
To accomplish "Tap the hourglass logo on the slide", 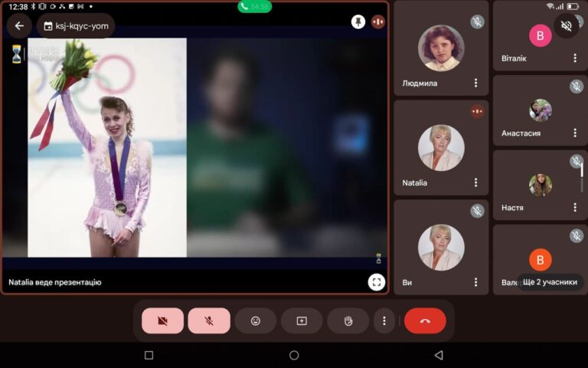I will pyautogui.click(x=17, y=54).
